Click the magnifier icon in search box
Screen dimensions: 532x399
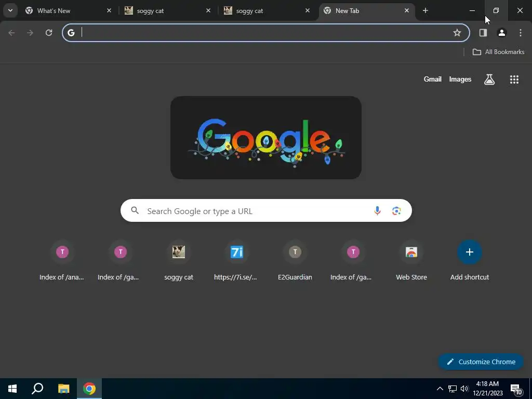click(x=135, y=210)
